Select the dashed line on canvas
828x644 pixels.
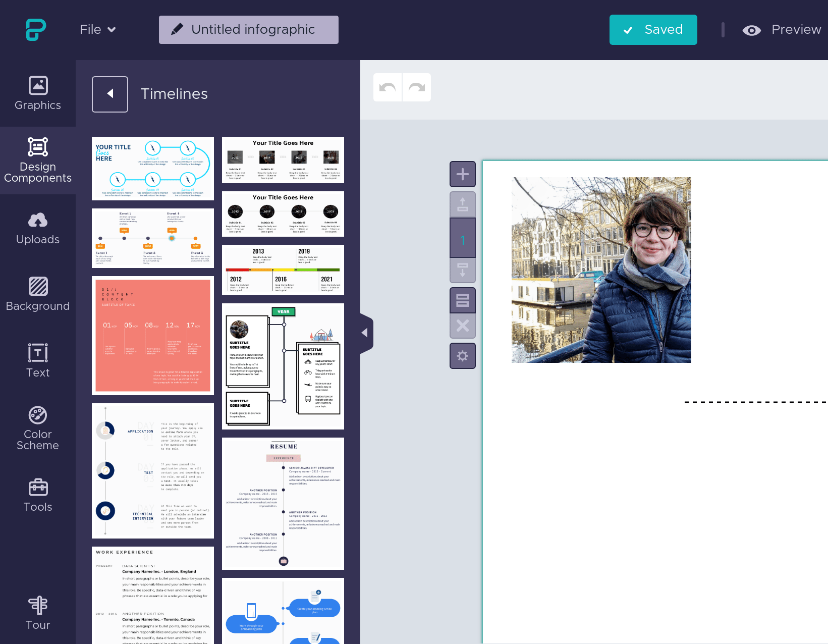(x=756, y=402)
